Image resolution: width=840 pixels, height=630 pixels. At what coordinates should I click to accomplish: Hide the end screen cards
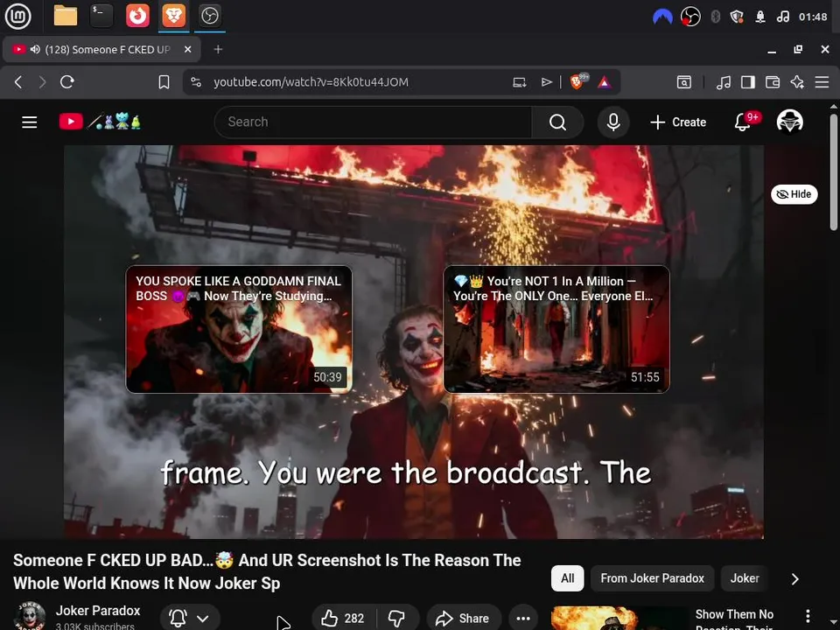pyautogui.click(x=794, y=194)
